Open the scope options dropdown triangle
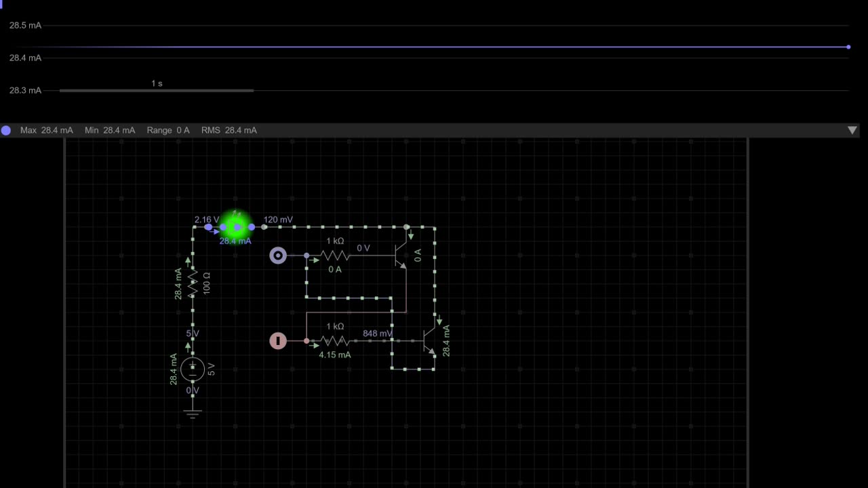 point(852,130)
